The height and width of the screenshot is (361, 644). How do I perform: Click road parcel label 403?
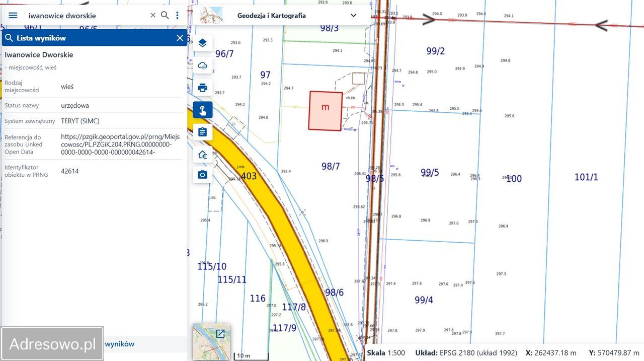click(x=249, y=176)
